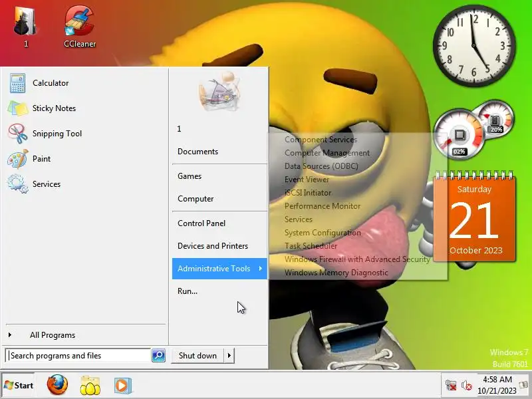
Task: Open Windows Memory Diagnostic
Action: click(358, 273)
